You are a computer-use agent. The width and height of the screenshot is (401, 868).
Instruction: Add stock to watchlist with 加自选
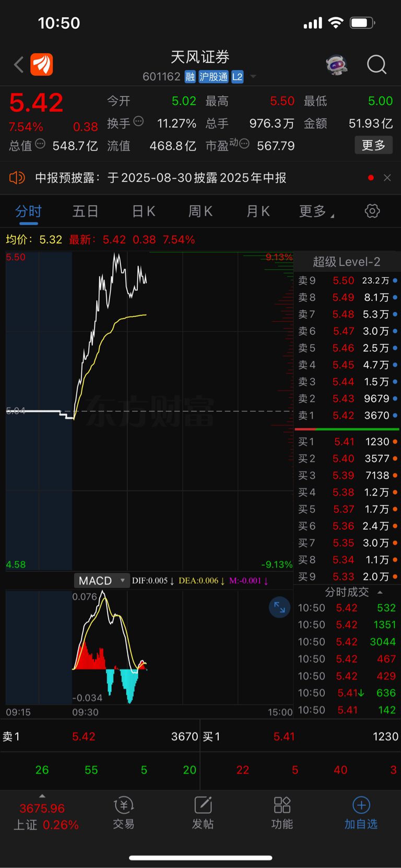(x=361, y=813)
